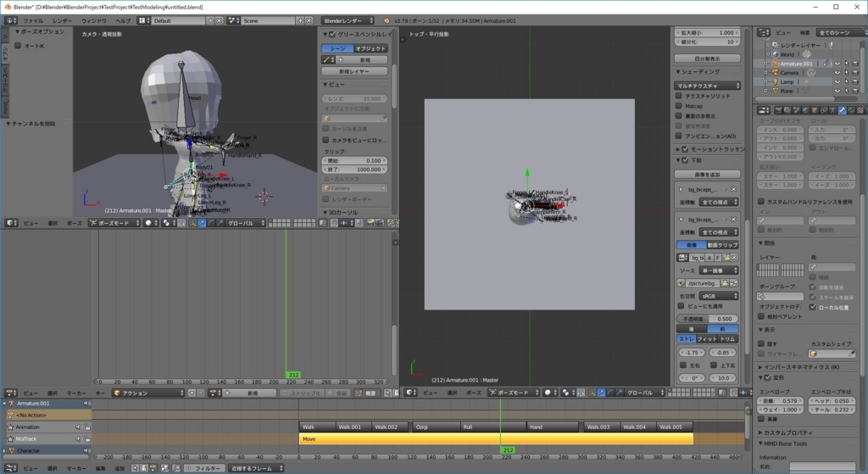Select the Constraints chain-link tab icon
The image size is (868, 474).
click(824, 110)
